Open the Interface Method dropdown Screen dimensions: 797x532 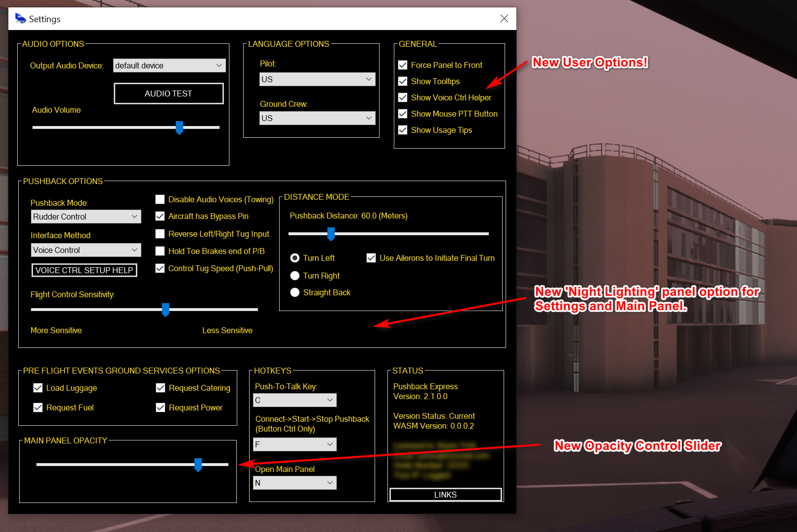[86, 250]
